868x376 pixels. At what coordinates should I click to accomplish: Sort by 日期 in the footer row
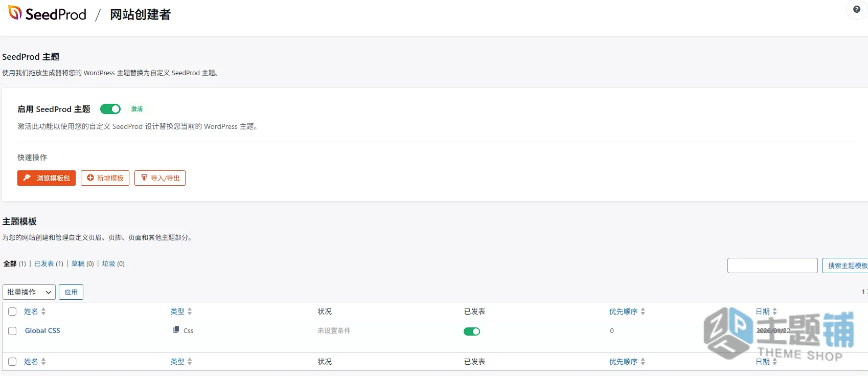click(766, 362)
